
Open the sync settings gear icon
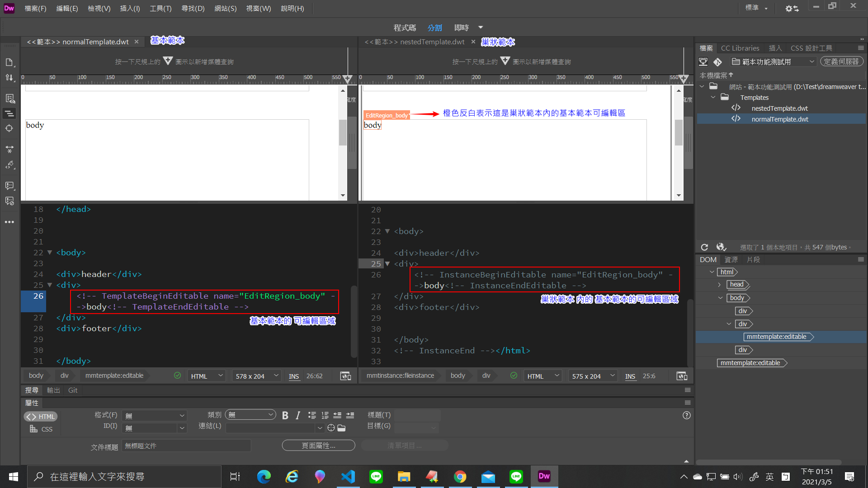point(792,8)
